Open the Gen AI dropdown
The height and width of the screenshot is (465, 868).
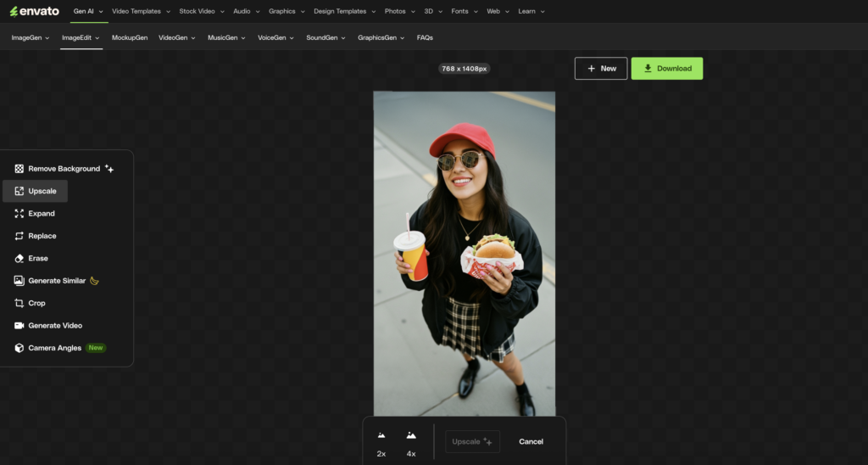(88, 11)
